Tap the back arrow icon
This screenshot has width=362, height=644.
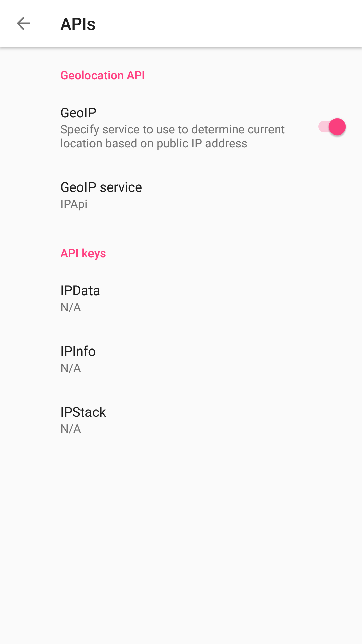click(x=23, y=23)
